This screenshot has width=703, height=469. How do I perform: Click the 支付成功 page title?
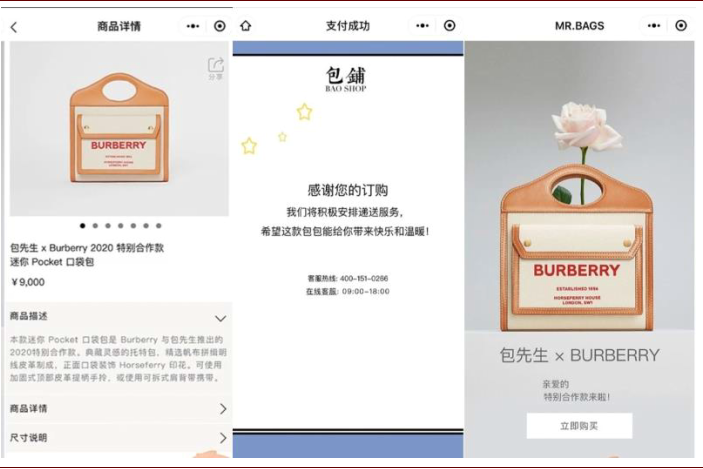click(348, 26)
